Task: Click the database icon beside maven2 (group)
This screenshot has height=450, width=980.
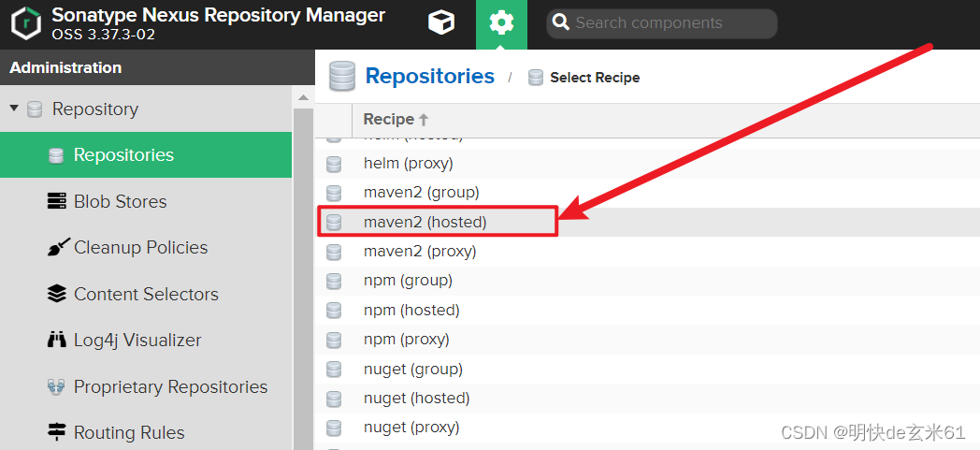Action: [x=335, y=193]
